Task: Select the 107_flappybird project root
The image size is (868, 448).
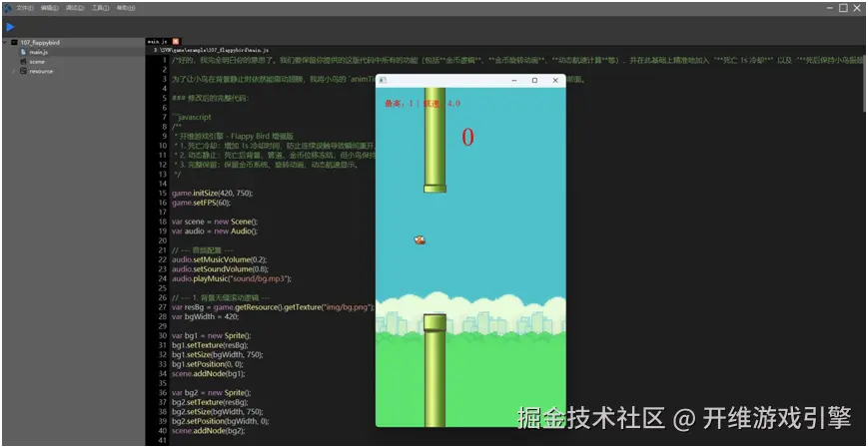Action: (40, 42)
